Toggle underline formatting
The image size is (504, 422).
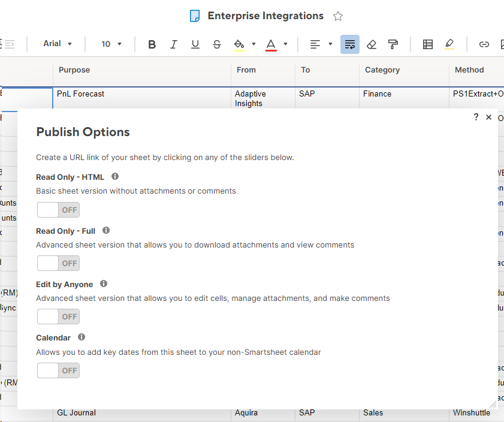tap(195, 44)
